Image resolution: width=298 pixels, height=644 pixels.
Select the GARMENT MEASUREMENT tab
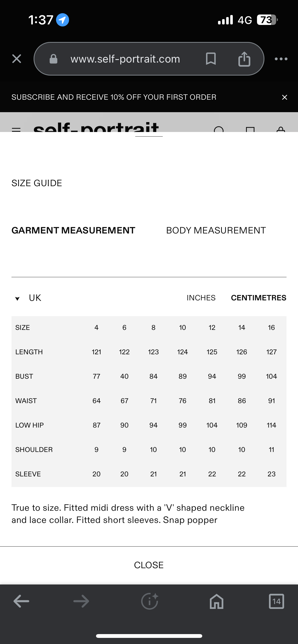pos(73,230)
